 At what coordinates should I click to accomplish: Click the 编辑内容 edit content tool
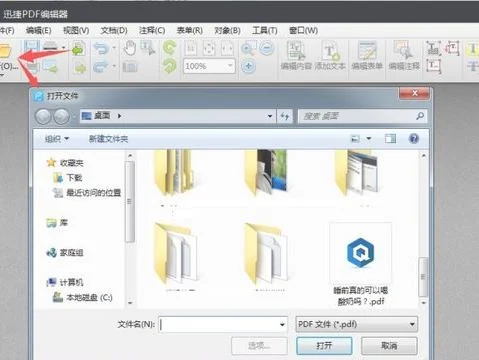pyautogui.click(x=296, y=56)
